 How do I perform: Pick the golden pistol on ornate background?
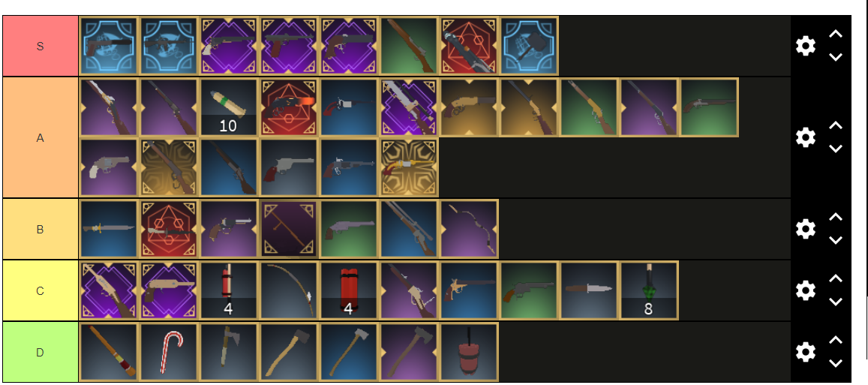pos(409,168)
